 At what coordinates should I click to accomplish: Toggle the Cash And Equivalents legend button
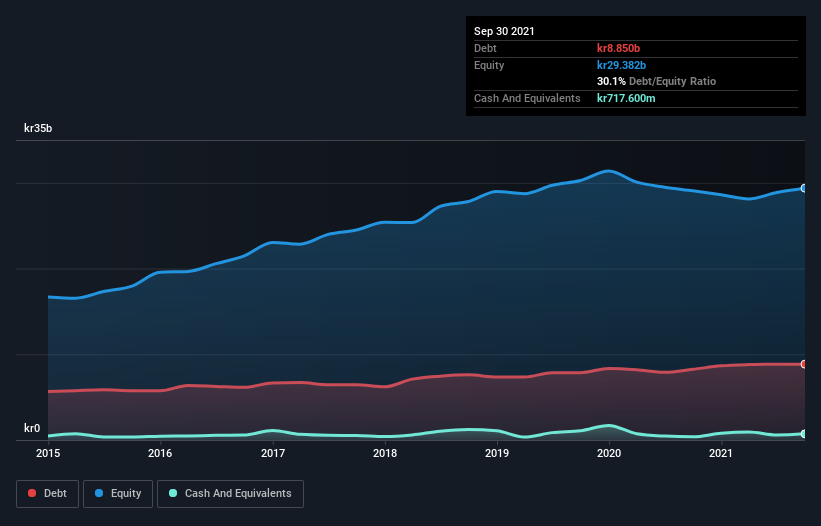click(230, 494)
